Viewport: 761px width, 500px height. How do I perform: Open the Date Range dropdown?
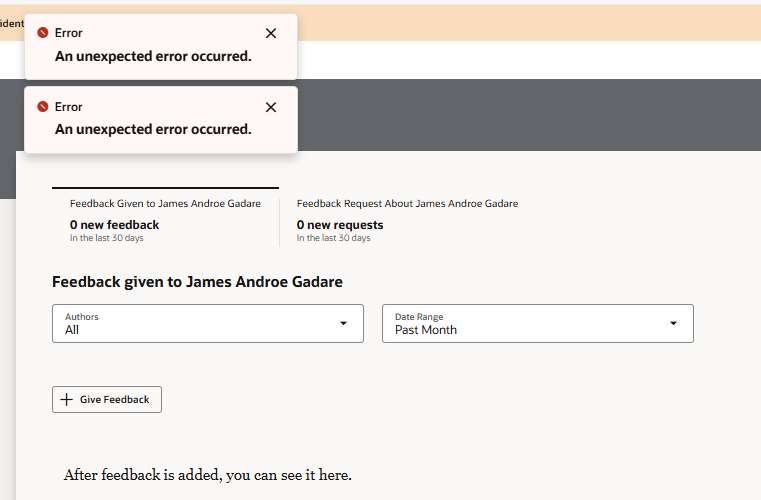click(538, 323)
